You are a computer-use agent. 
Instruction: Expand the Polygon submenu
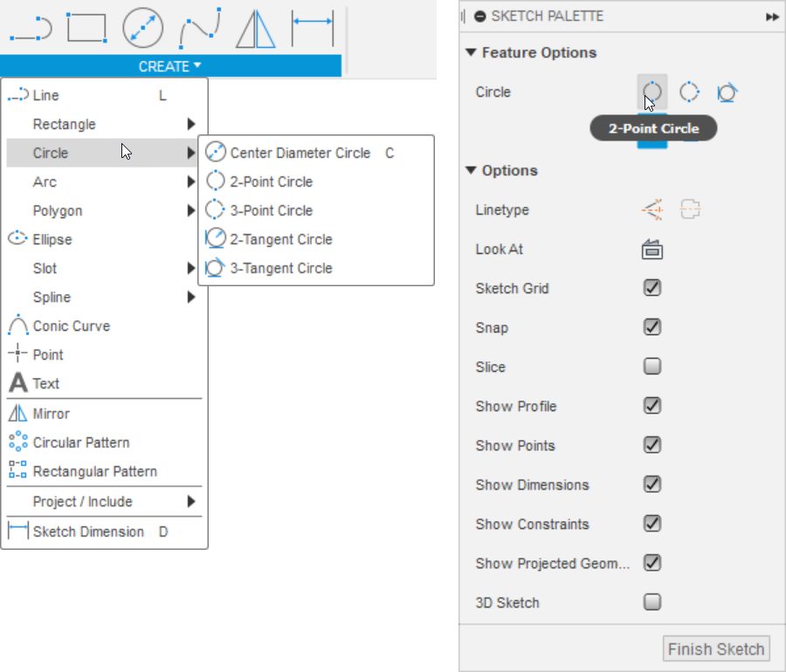point(104,210)
